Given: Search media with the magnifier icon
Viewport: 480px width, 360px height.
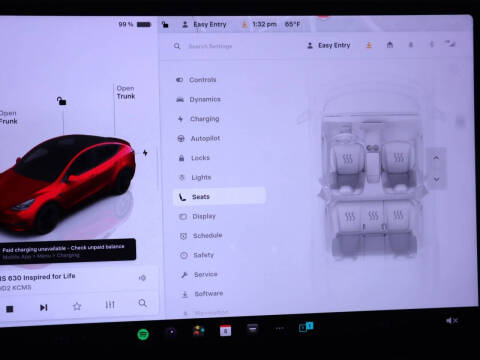Looking at the screenshot, I should [143, 303].
